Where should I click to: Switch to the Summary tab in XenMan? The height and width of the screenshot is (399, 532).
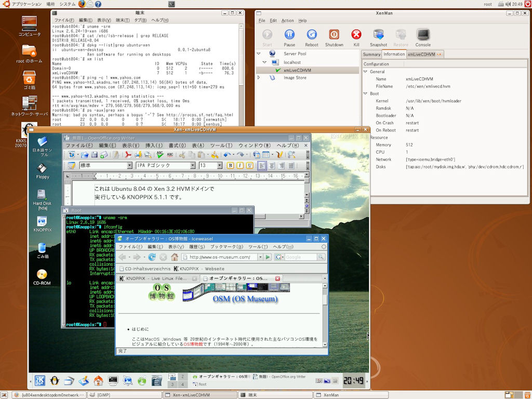point(371,54)
